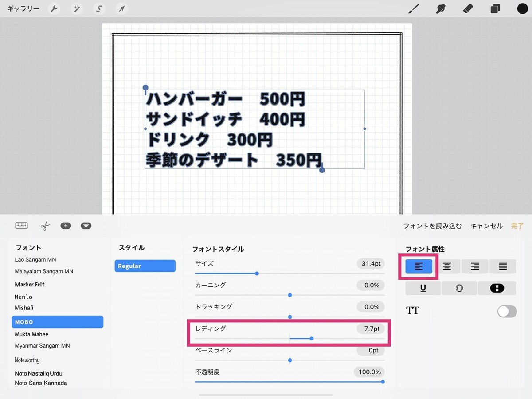Click the selection start handle above ハ
The width and height of the screenshot is (532, 399).
click(x=145, y=88)
